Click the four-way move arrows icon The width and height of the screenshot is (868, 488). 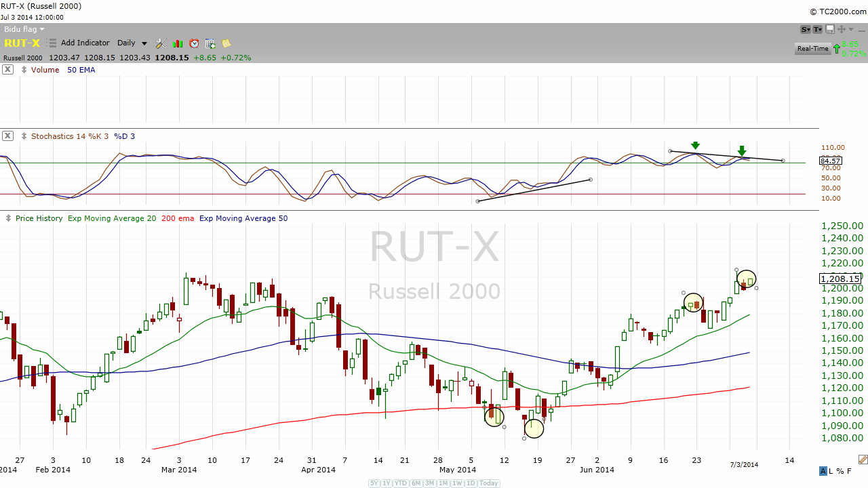[x=842, y=29]
